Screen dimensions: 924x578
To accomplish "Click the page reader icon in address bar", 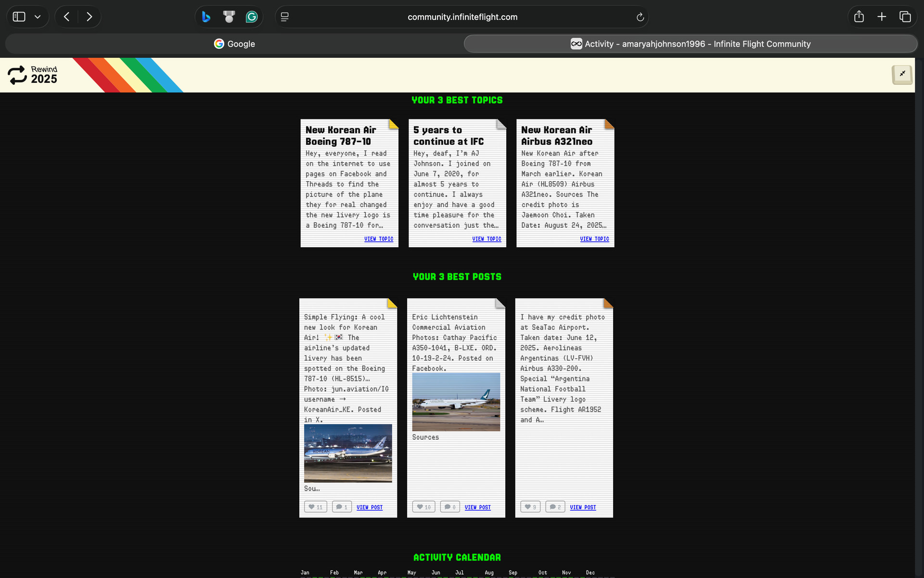I will coord(285,17).
